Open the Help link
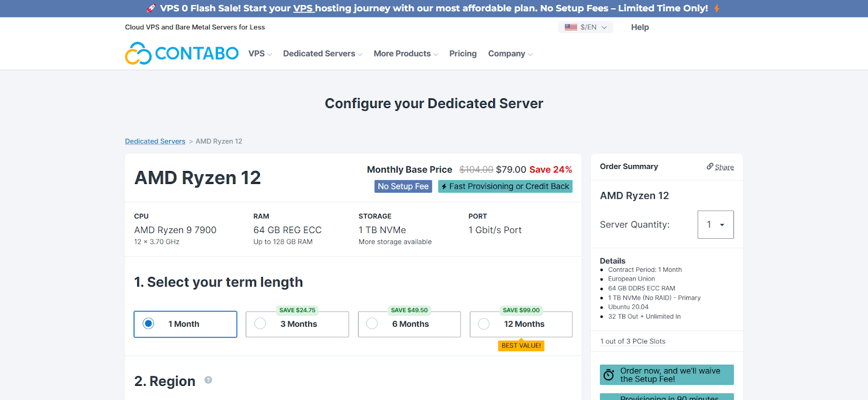 coord(640,27)
